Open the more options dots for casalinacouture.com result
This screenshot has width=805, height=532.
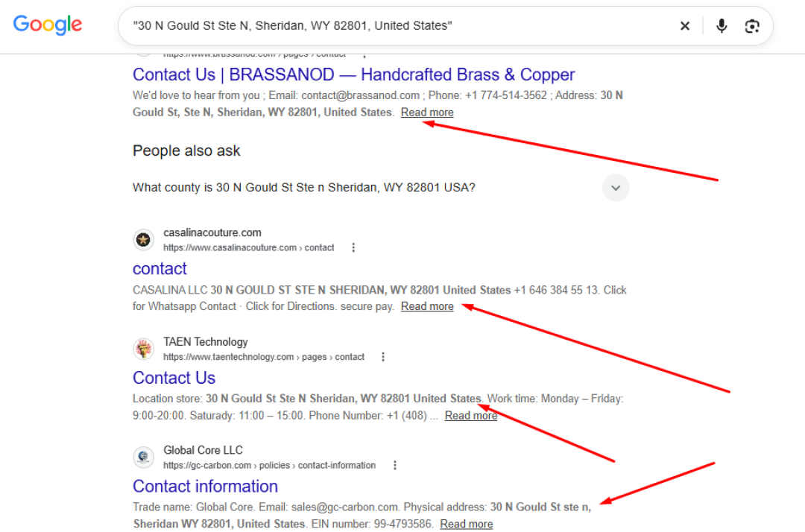click(x=353, y=248)
